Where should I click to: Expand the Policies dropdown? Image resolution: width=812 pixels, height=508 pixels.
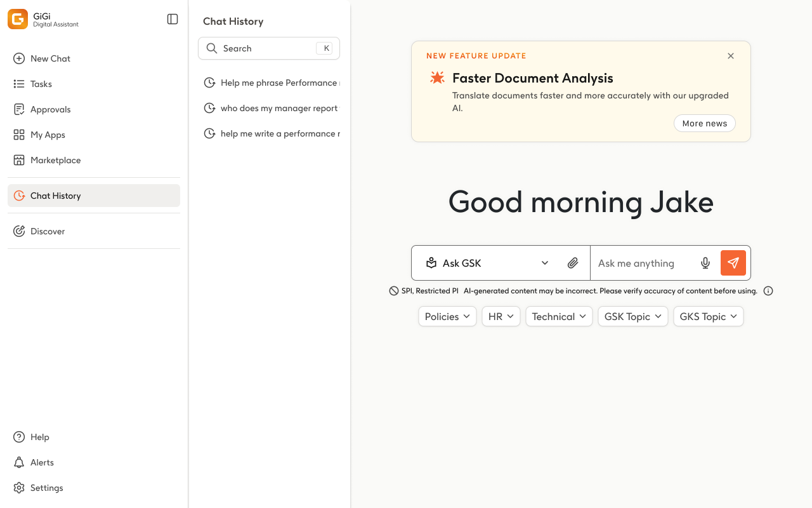tap(447, 316)
